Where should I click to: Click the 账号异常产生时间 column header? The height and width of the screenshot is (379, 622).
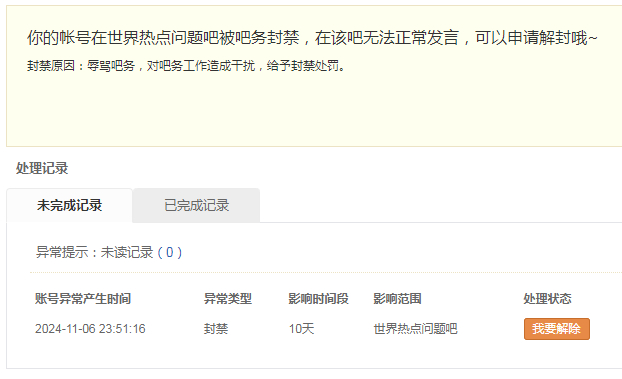(x=83, y=298)
